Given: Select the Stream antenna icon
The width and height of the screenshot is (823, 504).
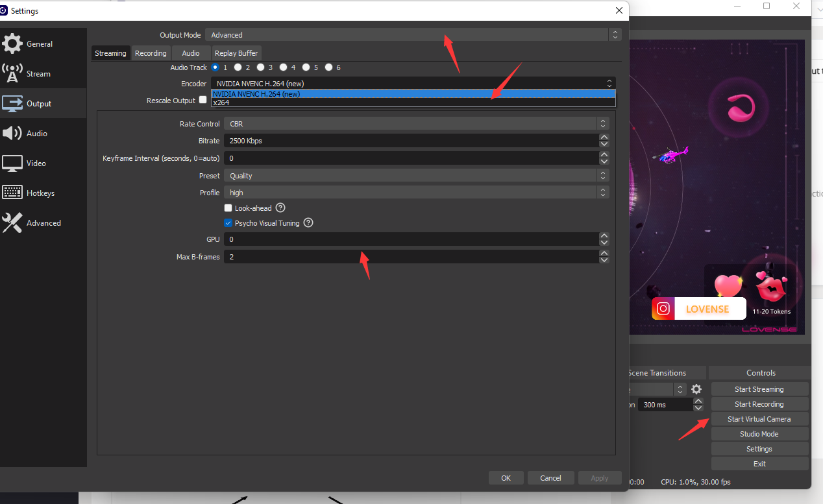Looking at the screenshot, I should pyautogui.click(x=12, y=74).
